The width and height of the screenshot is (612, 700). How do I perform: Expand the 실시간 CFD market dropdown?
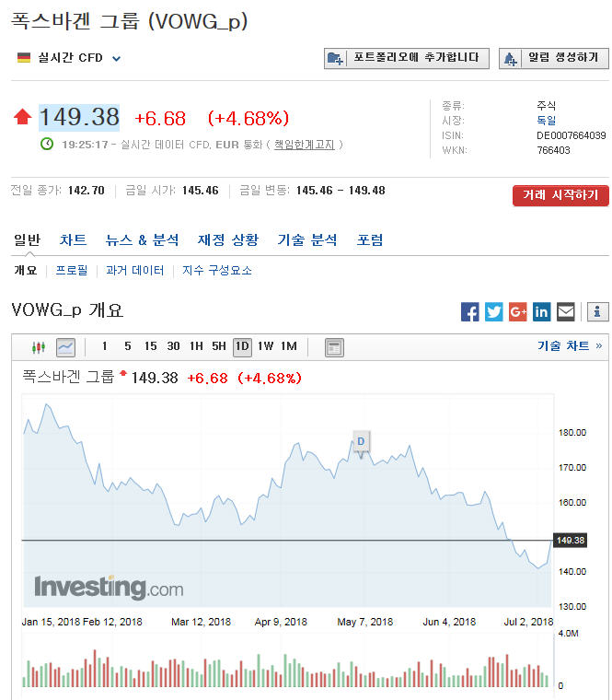117,59
